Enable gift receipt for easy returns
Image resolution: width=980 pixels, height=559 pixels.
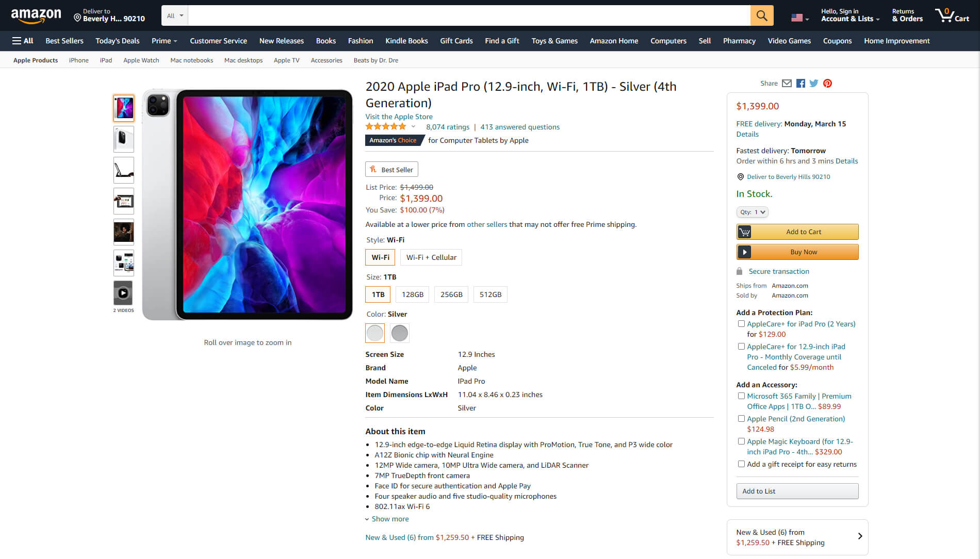tap(741, 464)
